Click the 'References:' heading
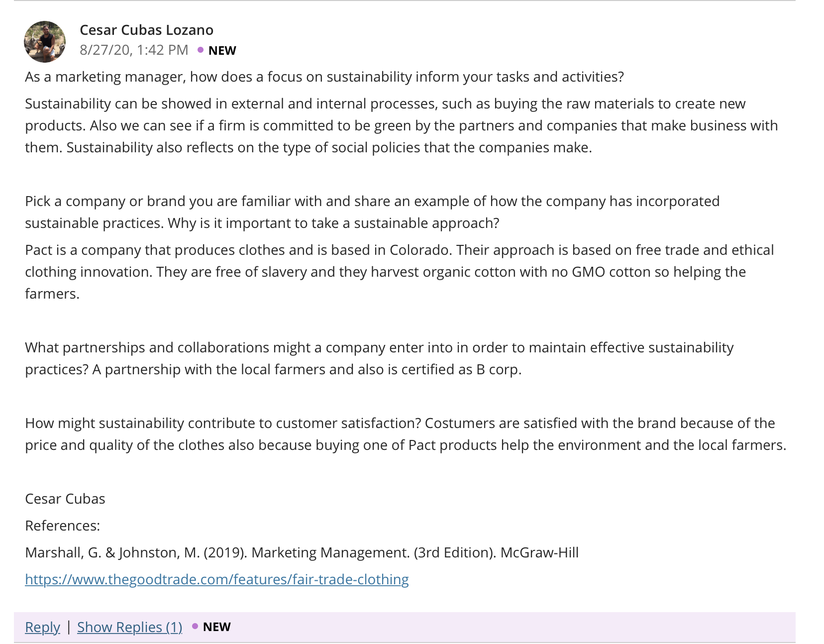The width and height of the screenshot is (824, 644). 62,526
